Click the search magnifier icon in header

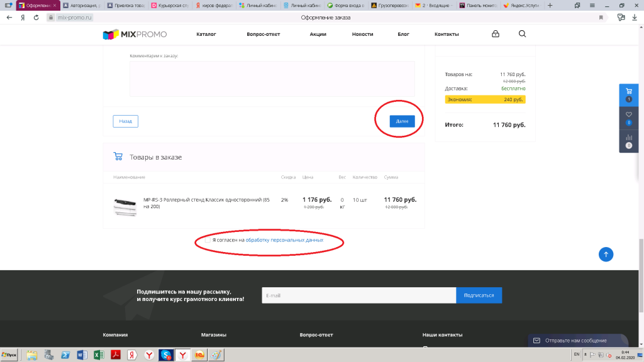point(523,34)
